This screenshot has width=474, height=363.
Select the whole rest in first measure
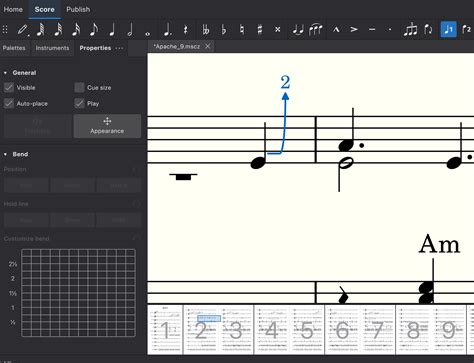pyautogui.click(x=183, y=177)
